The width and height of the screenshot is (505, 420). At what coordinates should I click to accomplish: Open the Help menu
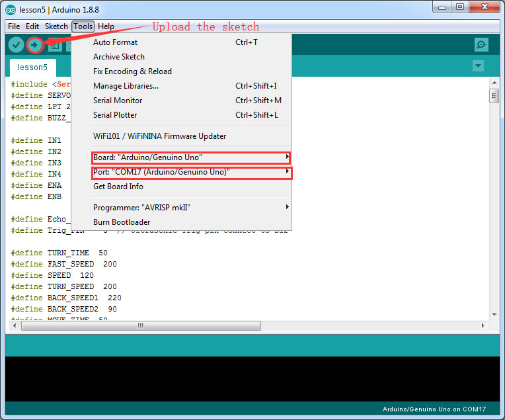(x=106, y=26)
